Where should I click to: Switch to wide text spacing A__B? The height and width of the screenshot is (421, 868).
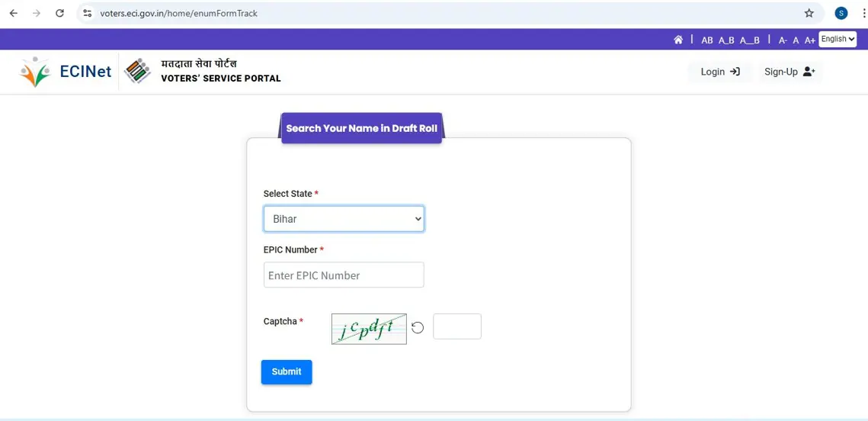coord(750,40)
